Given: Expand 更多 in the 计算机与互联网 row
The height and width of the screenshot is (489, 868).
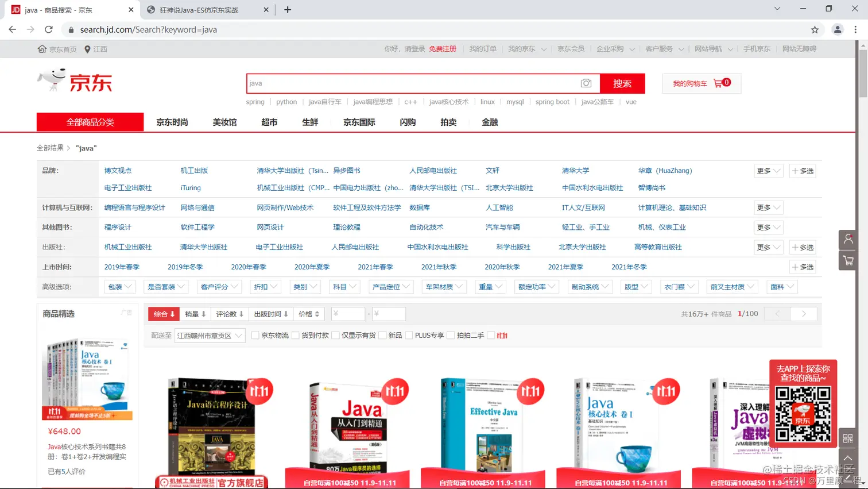Looking at the screenshot, I should click(768, 207).
